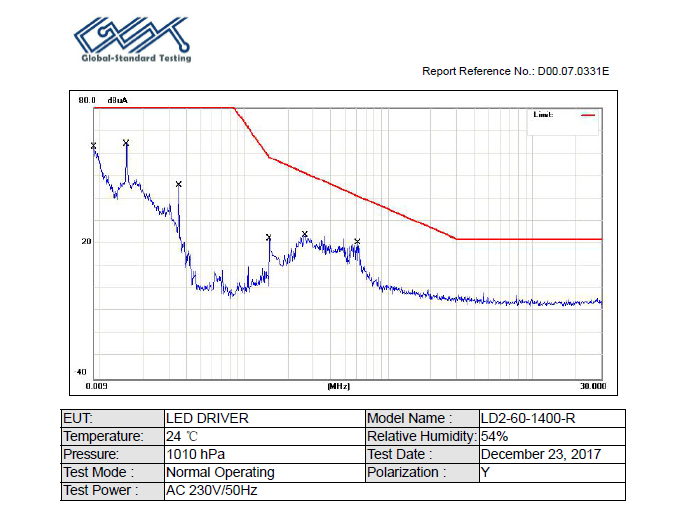Image resolution: width=679 pixels, height=505 pixels.
Task: Click the MHz axis label
Action: (x=338, y=386)
